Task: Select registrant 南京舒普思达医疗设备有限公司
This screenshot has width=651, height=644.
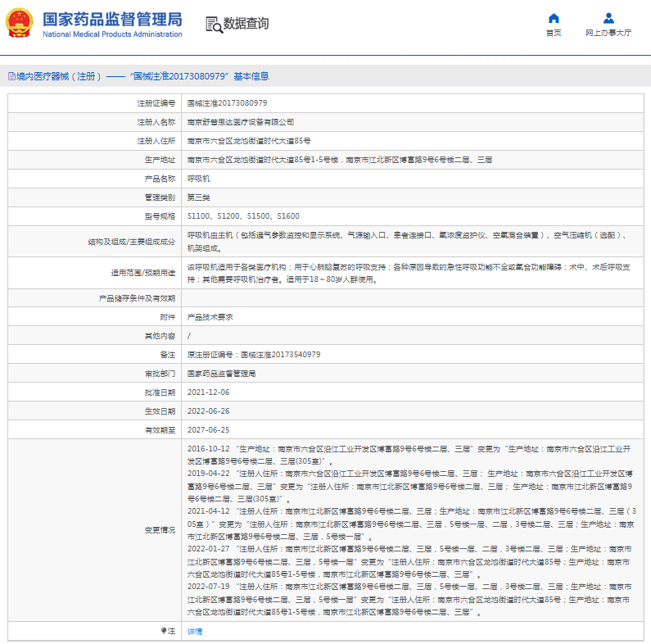Action: (241, 122)
